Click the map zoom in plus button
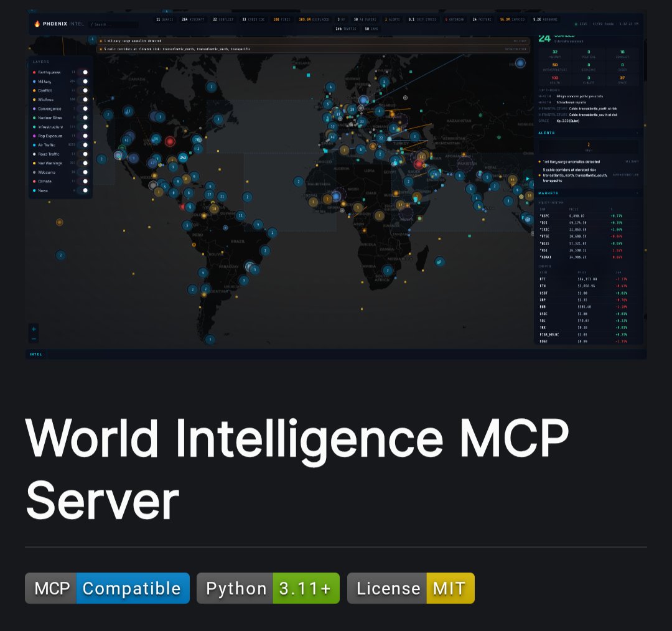Viewport: 672px width, 631px height. pyautogui.click(x=34, y=329)
